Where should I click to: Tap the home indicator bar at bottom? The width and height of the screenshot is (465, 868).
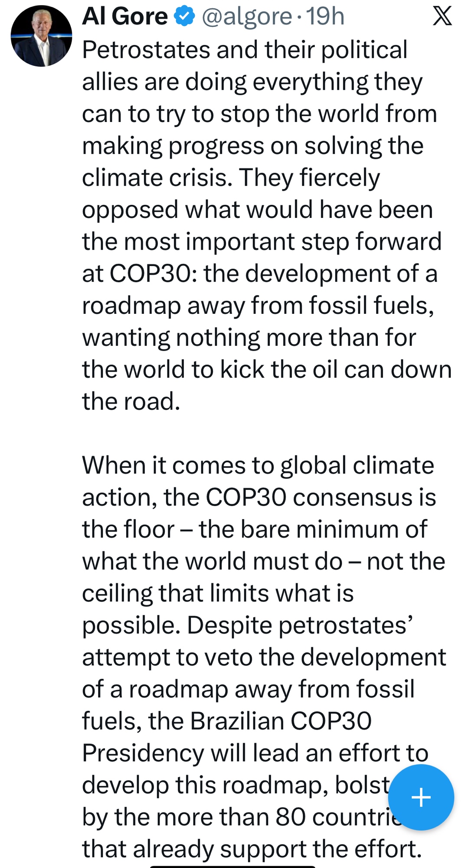coord(232,866)
